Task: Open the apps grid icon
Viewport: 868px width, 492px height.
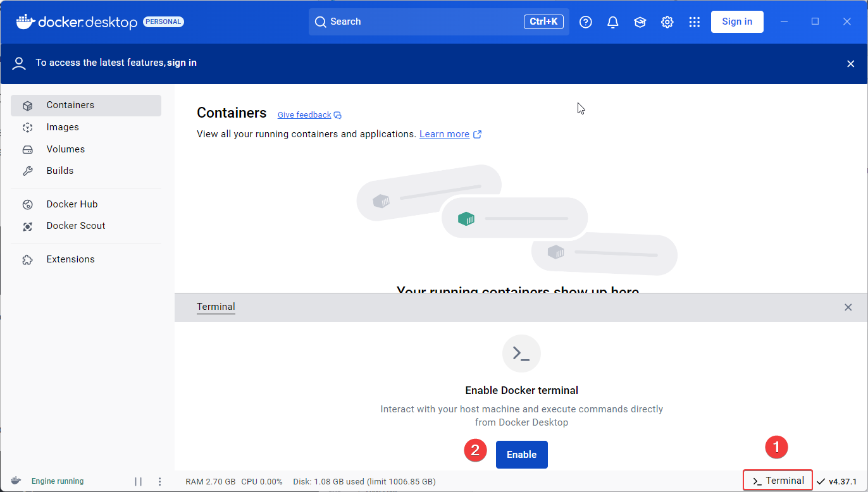Action: pos(694,22)
